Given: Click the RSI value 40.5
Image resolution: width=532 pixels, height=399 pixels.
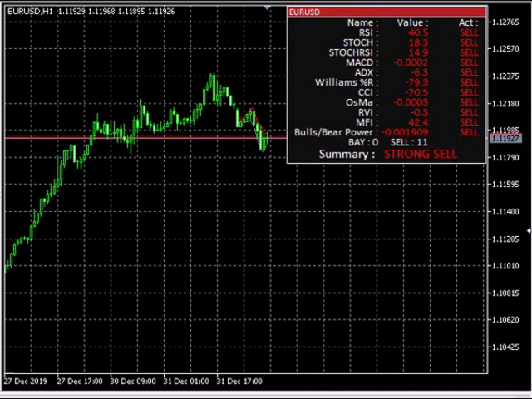Looking at the screenshot, I should tap(418, 32).
